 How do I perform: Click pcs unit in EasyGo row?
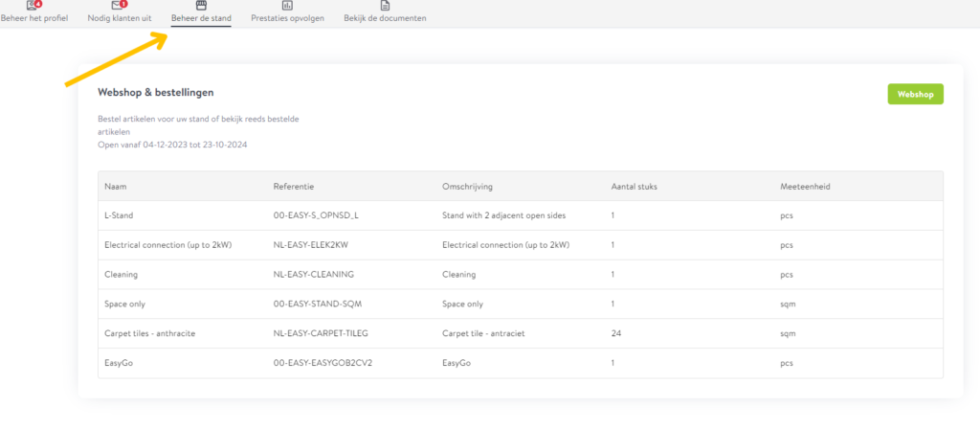pos(787,363)
